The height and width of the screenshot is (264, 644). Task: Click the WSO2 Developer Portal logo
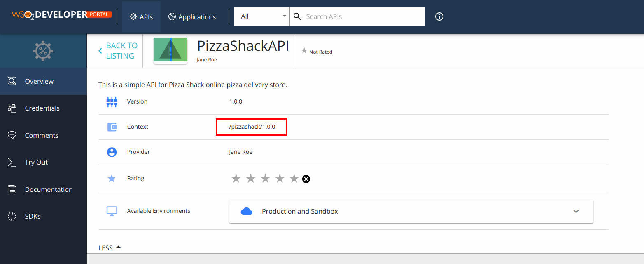[61, 15]
